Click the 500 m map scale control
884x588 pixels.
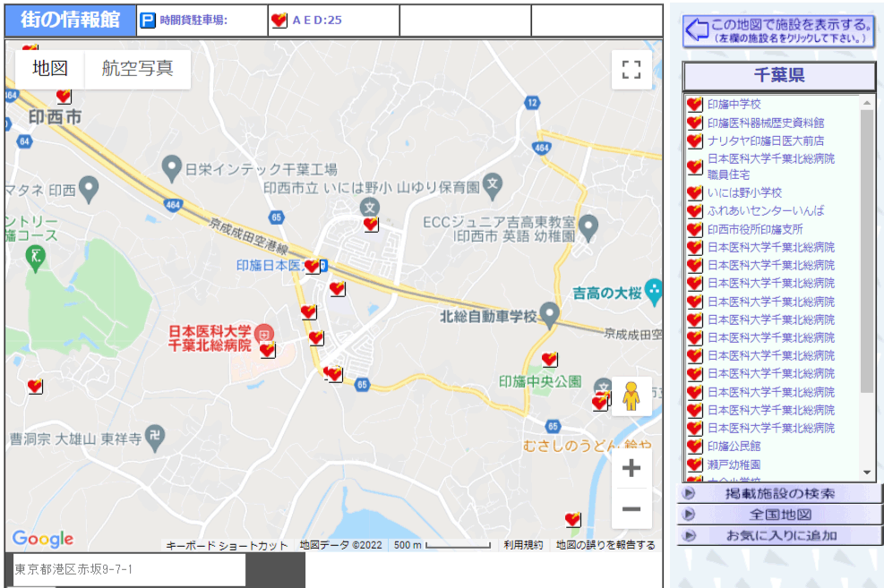coord(442,545)
